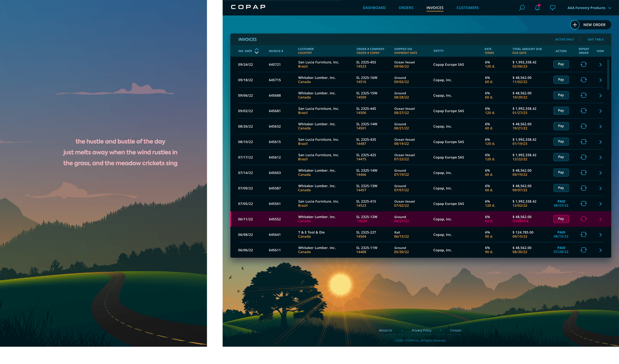Open the notifications bell icon

tap(537, 8)
